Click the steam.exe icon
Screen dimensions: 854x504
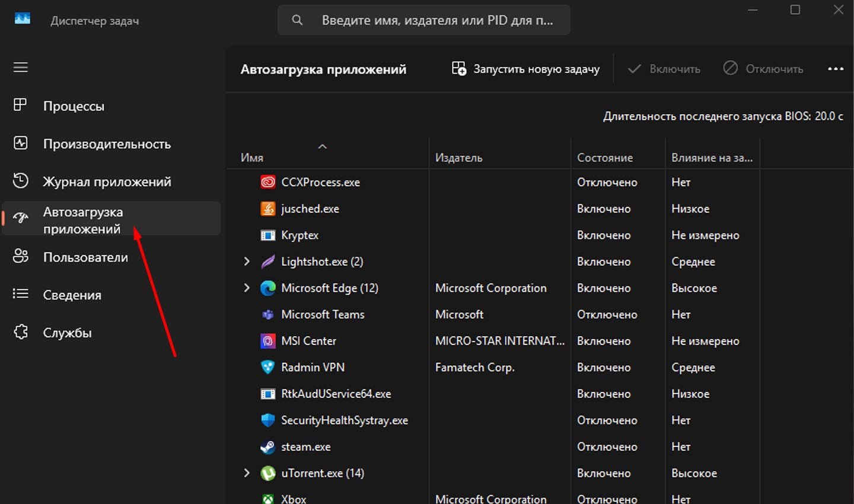[x=268, y=446]
